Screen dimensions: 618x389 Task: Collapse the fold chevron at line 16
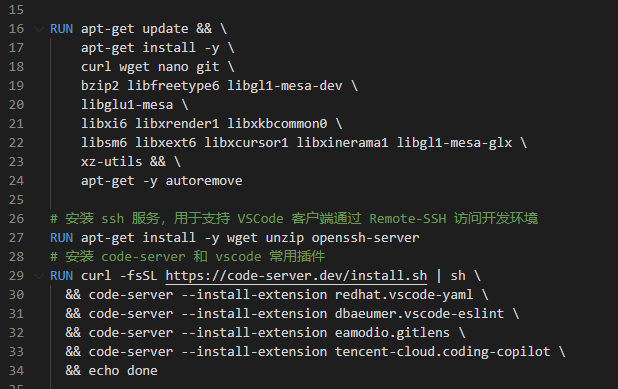(x=39, y=29)
